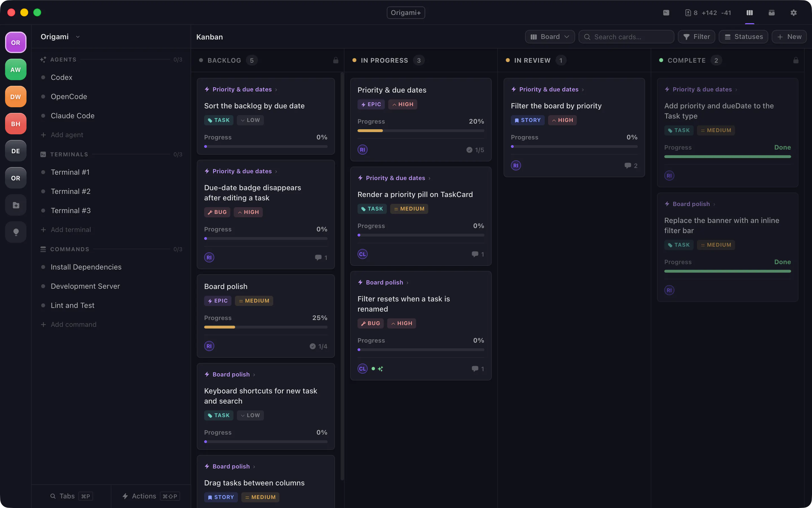Select the dark OR workspace avatar
Screen dimensions: 812x508
click(16, 178)
